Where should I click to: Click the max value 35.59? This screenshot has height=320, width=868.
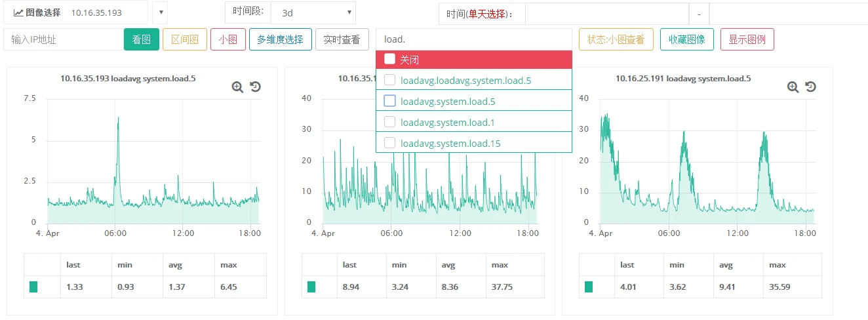[780, 287]
